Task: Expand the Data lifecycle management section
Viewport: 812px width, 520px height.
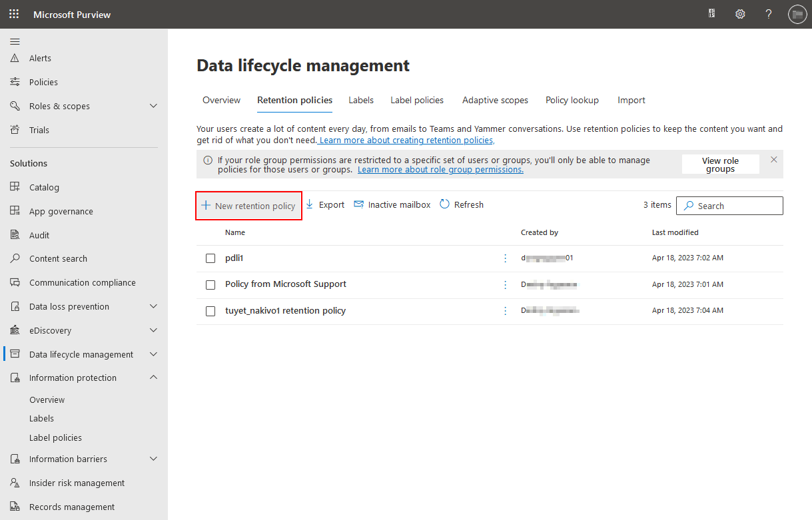Action: pos(154,354)
